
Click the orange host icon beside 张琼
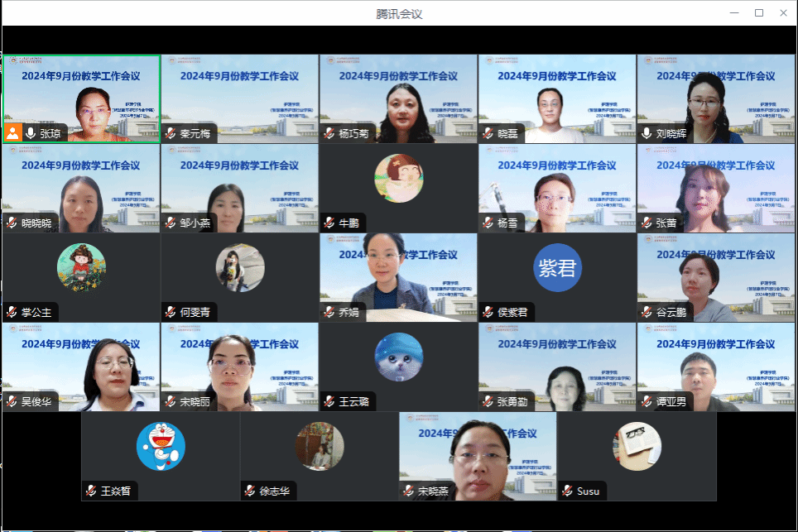(x=12, y=132)
